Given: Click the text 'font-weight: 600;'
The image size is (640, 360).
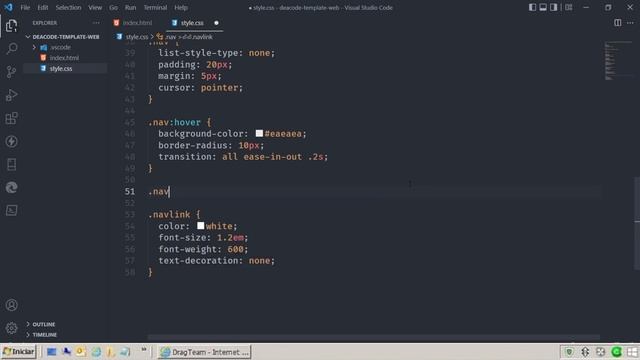Looking at the screenshot, I should click(203, 249).
